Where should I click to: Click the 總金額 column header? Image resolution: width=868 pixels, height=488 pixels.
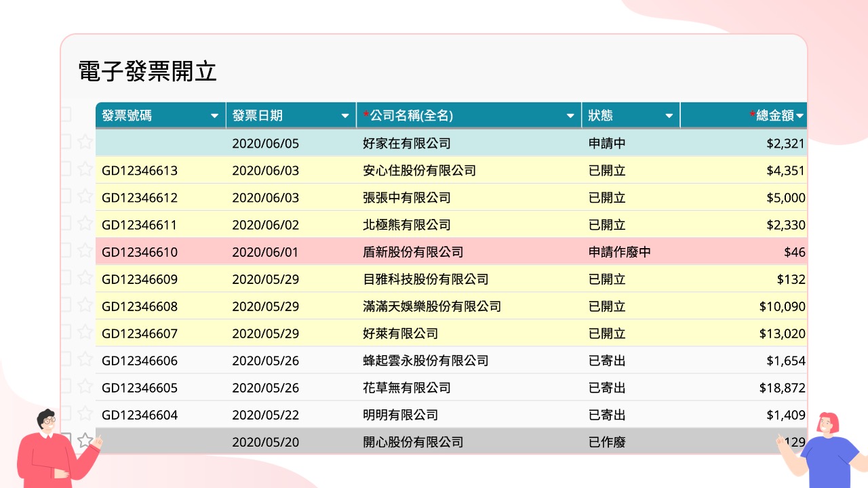coord(774,116)
